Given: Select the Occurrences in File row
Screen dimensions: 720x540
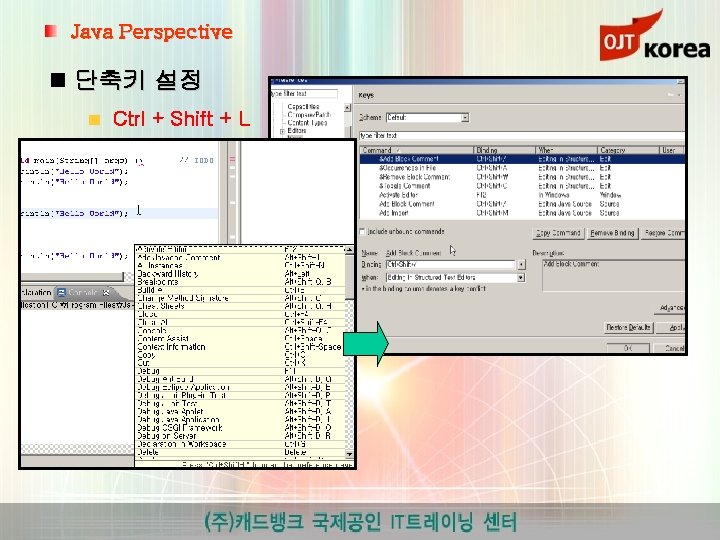Looking at the screenshot, I should point(522,168).
